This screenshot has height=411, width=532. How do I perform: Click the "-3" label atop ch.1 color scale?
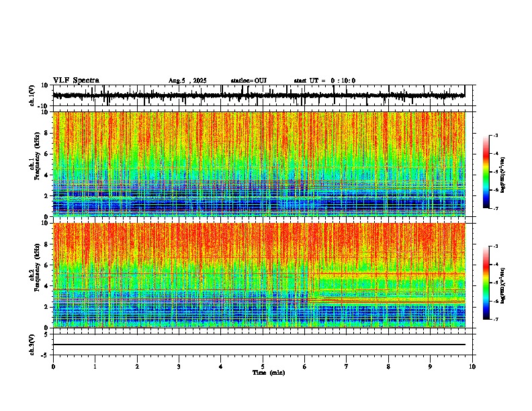pos(496,135)
